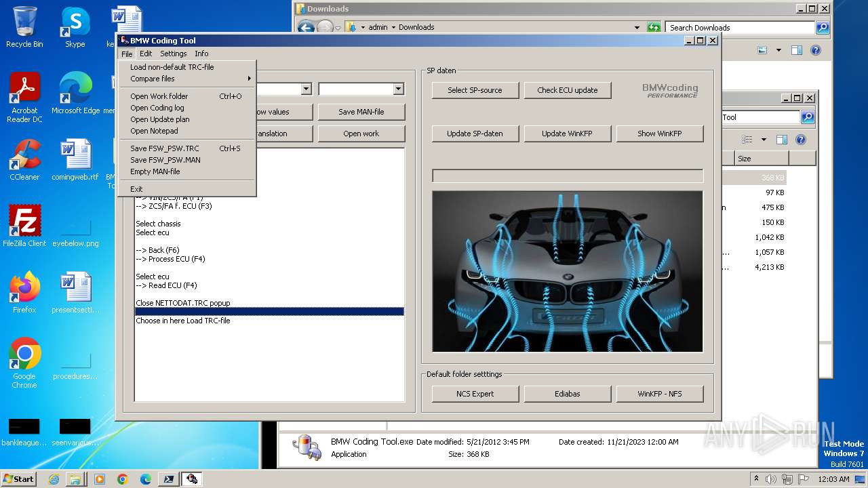868x488 pixels.
Task: Click Ediabas folder button
Action: pos(568,394)
